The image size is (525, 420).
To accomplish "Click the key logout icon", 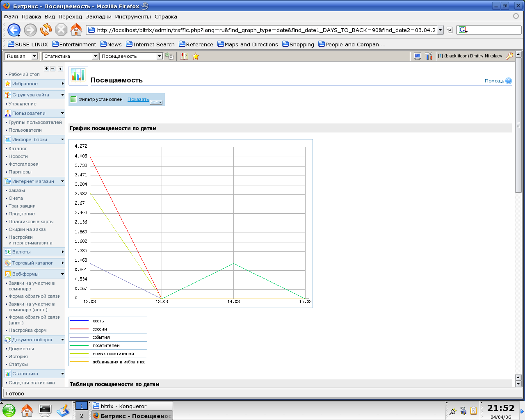I will click(509, 56).
